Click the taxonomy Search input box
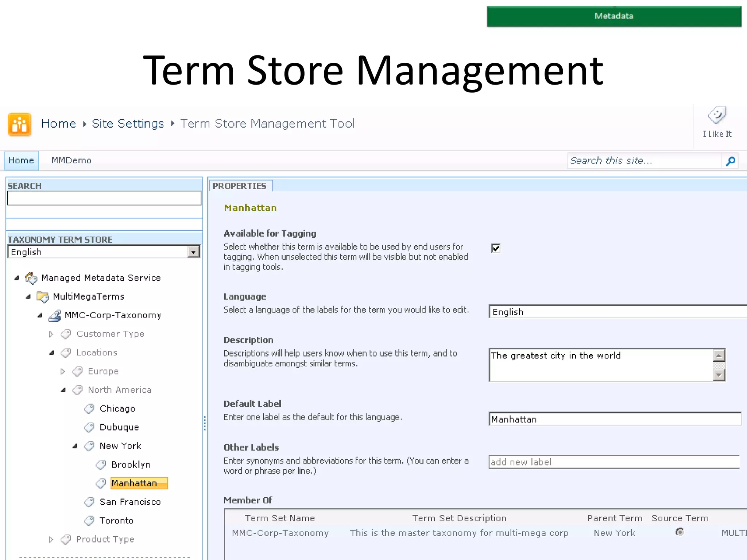Image resolution: width=747 pixels, height=560 pixels. click(104, 198)
